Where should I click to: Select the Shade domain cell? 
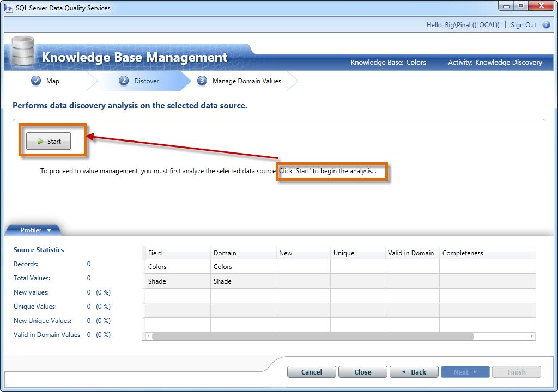tap(244, 281)
